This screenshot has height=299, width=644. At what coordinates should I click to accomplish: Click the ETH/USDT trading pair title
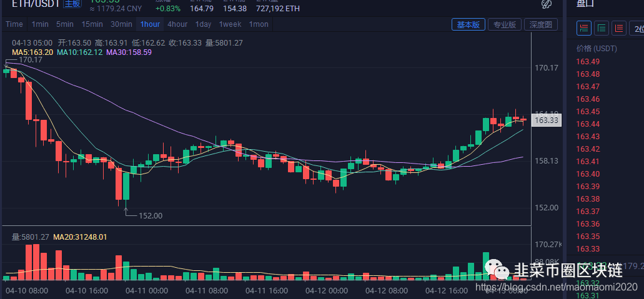coord(36,4)
